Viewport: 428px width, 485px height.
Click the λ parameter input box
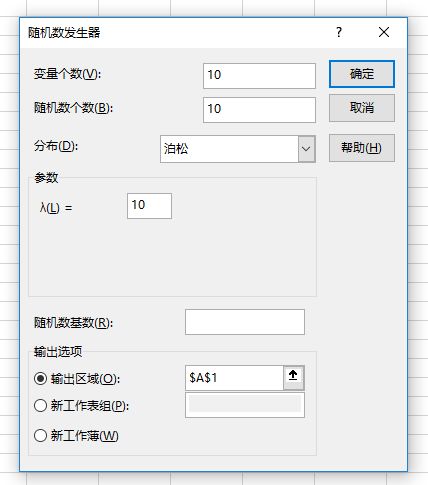point(149,206)
